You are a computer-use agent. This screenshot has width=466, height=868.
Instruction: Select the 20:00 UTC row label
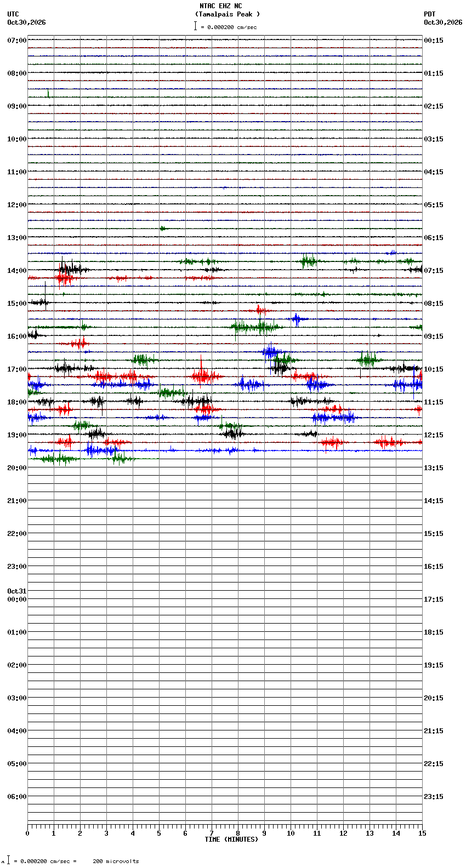point(17,468)
